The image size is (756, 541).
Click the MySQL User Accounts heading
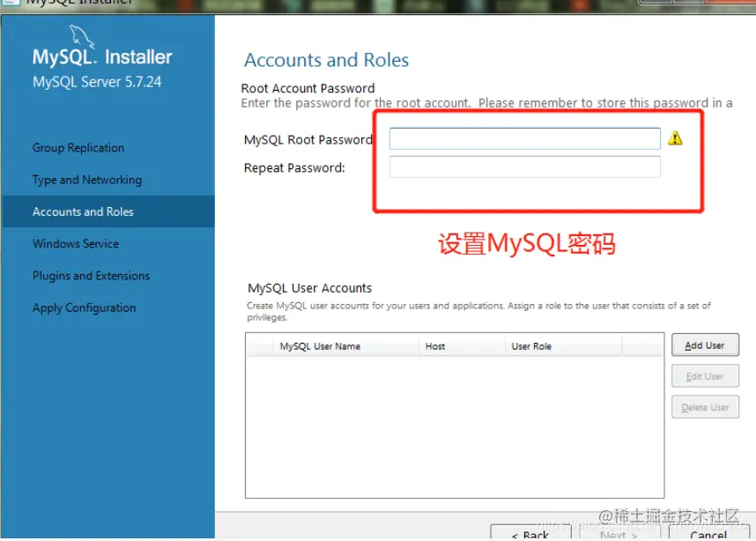click(309, 288)
